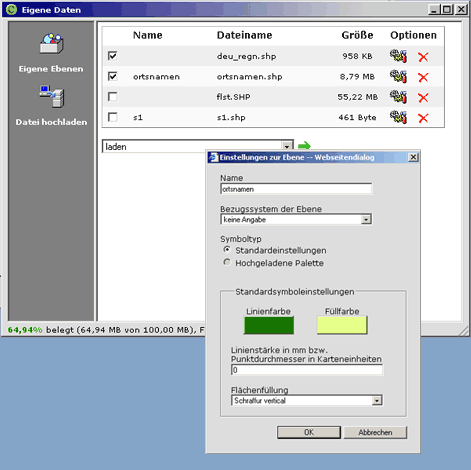The image size is (471, 470).
Task: Open settings icon for ortsnamen.shp
Action: pyautogui.click(x=398, y=77)
